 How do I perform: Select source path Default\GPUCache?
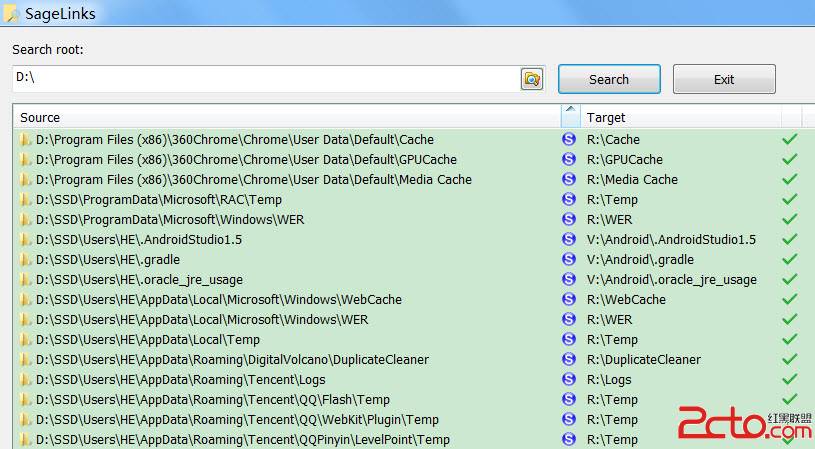tap(246, 160)
